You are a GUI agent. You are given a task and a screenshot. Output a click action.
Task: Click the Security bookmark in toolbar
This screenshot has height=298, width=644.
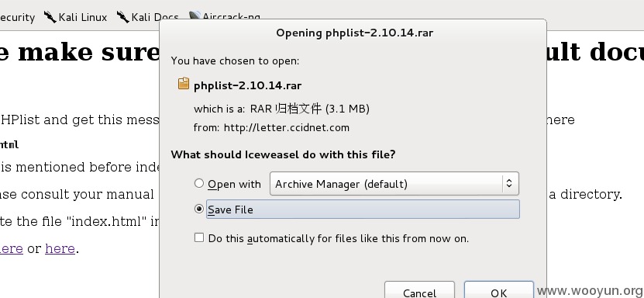17,17
